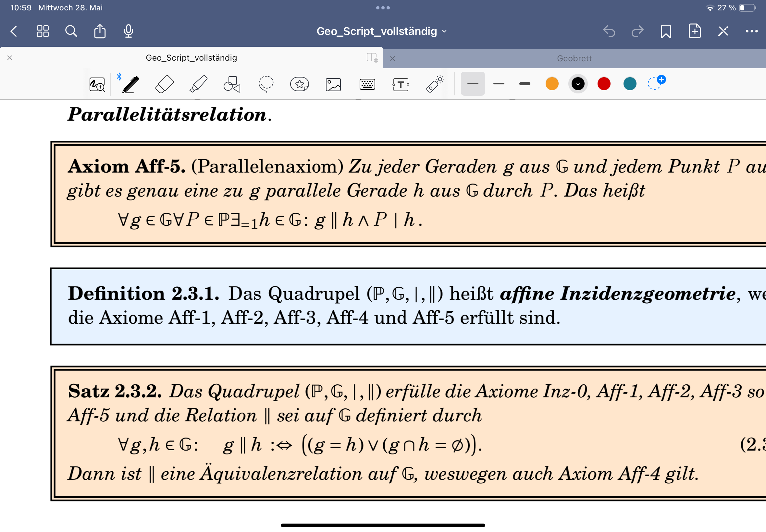The width and height of the screenshot is (766, 532).
Task: Add a new color preset
Action: [x=656, y=83]
